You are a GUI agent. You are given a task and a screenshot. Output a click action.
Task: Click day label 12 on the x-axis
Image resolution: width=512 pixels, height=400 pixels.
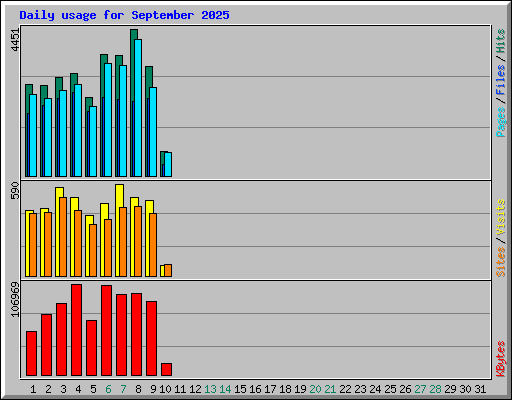(195, 389)
